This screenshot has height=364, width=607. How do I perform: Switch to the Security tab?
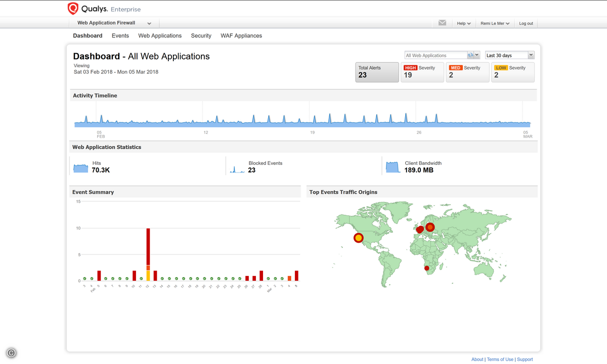[201, 36]
